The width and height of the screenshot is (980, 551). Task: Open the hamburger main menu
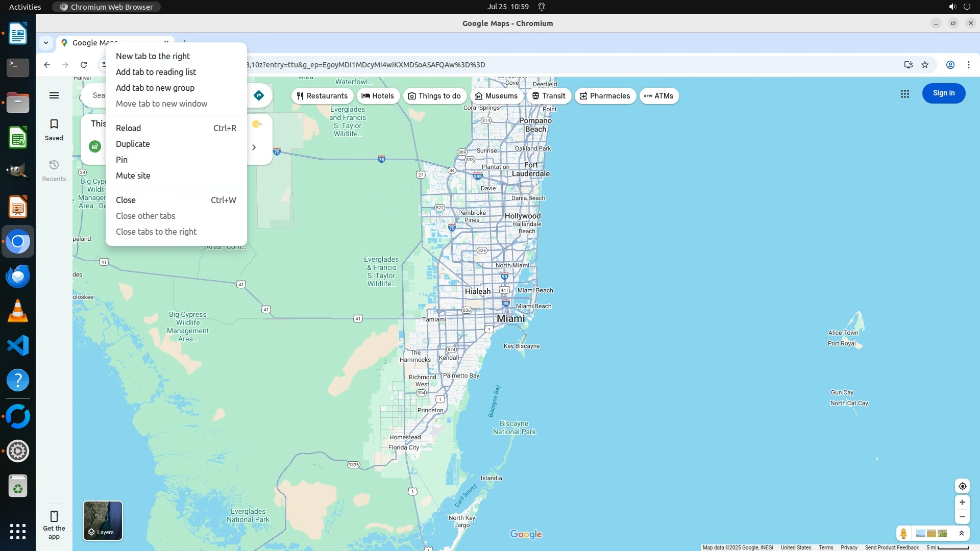point(54,95)
